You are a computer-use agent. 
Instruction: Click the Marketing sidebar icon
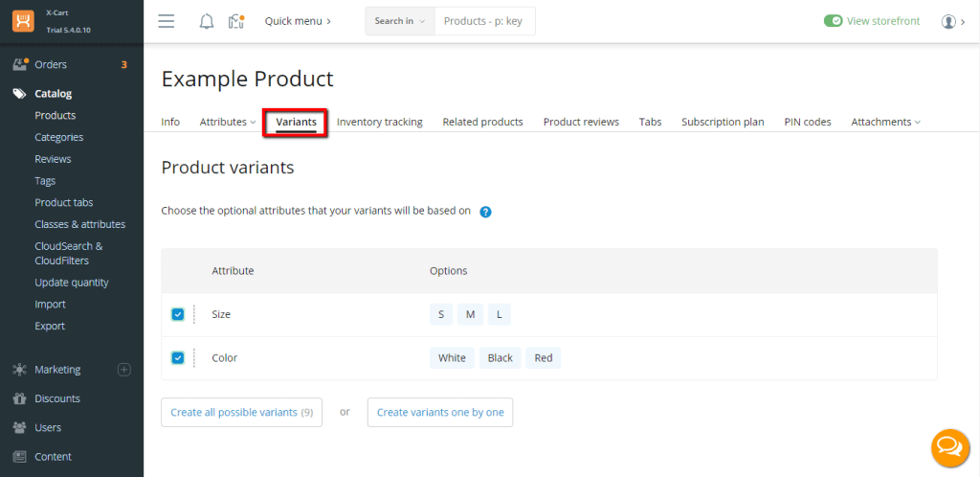19,370
